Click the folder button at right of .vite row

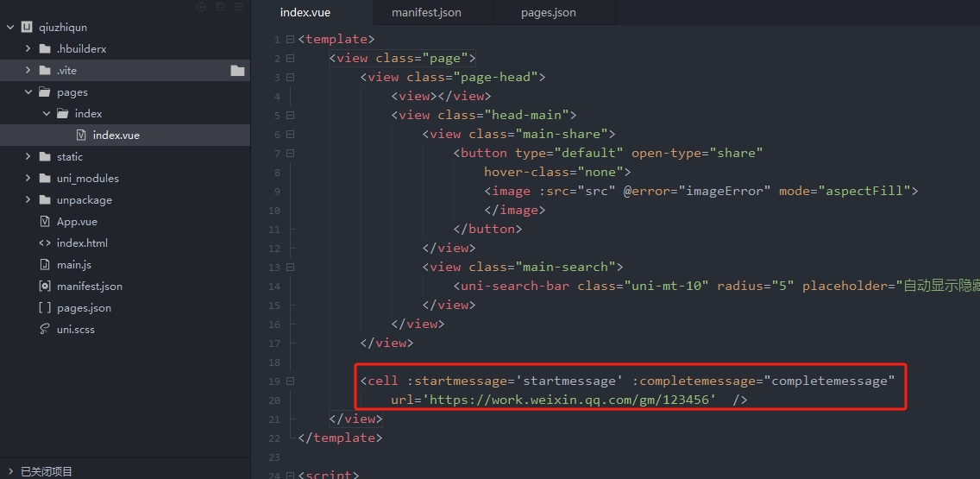[237, 70]
